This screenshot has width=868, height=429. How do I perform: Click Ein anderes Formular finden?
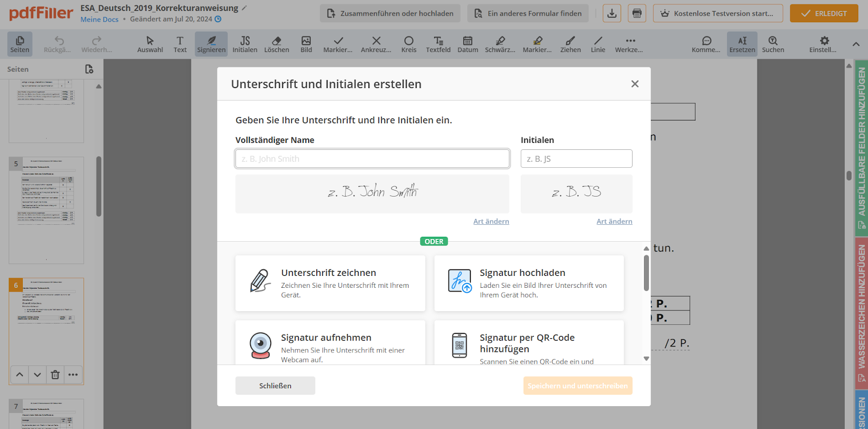click(x=528, y=14)
